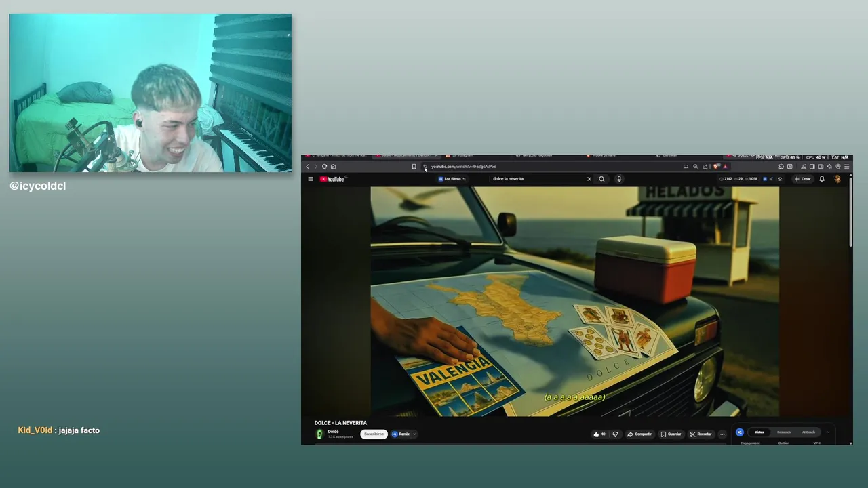Click the zoom magnifier in address bar
Viewport: 868px width, 488px height.
point(695,167)
